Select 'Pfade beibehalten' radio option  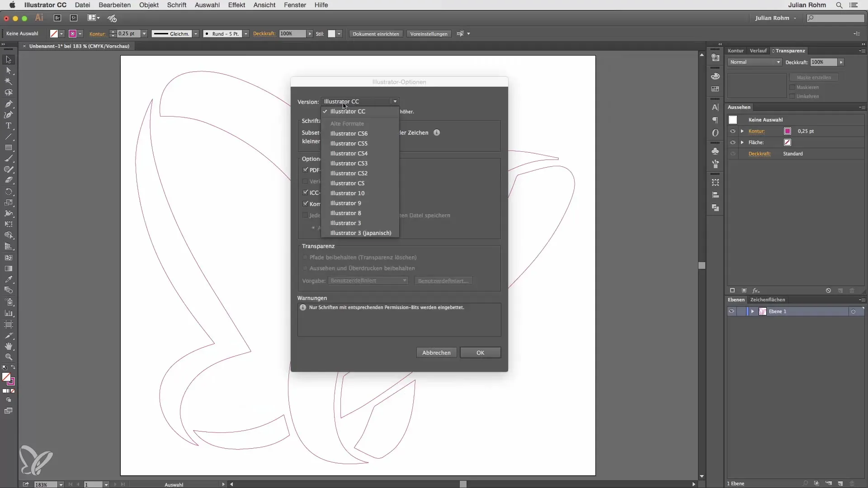(306, 257)
